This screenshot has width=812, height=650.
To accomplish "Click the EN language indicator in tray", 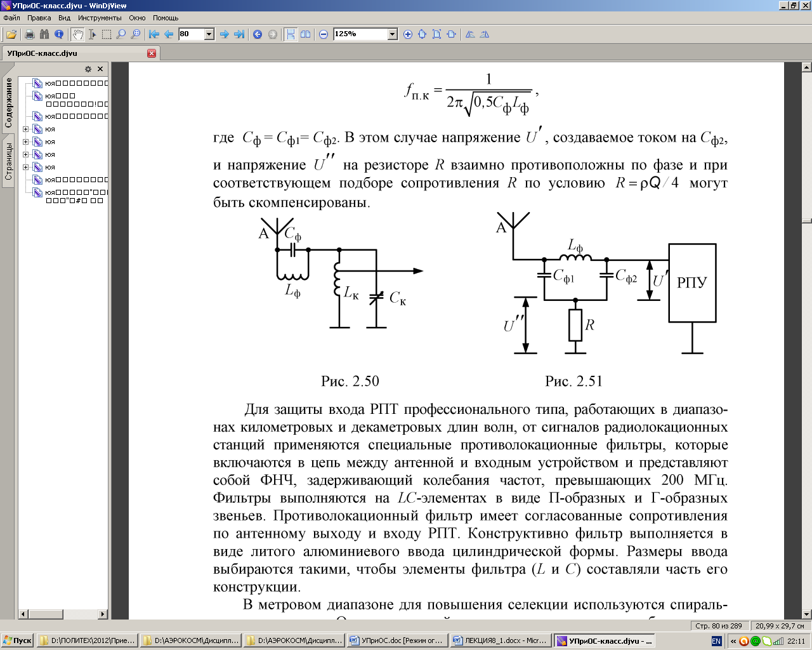I will pos(716,641).
